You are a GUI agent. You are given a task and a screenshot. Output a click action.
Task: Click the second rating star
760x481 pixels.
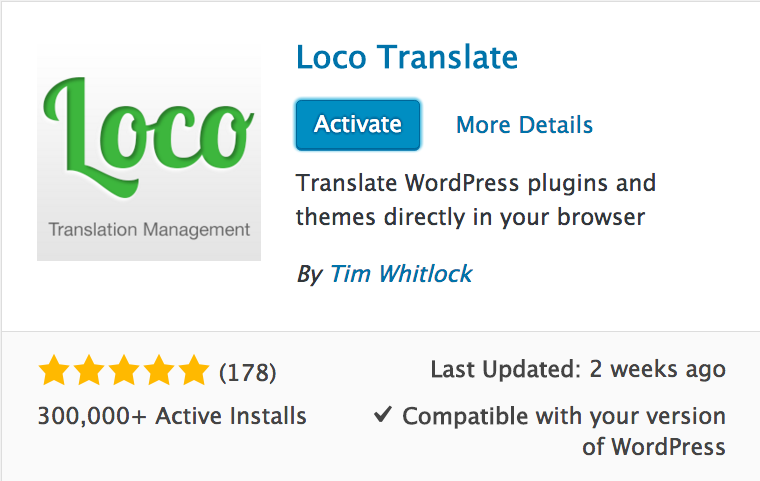tap(89, 372)
